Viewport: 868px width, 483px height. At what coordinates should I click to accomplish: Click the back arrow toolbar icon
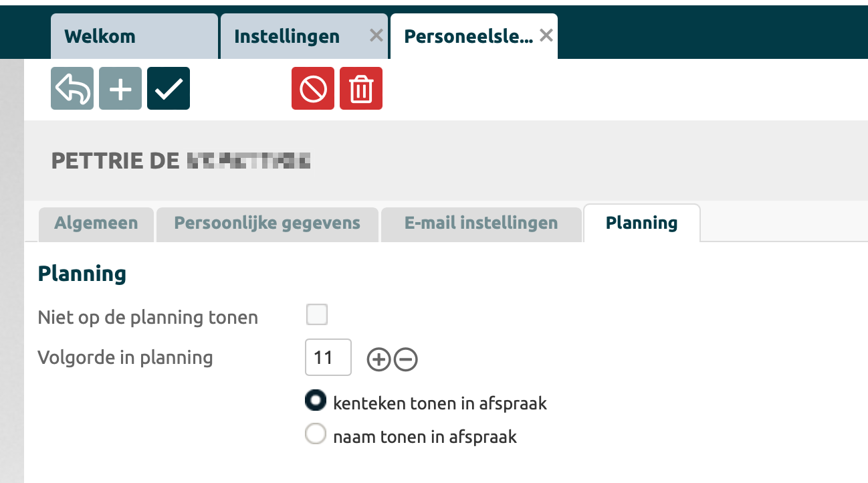(72, 88)
